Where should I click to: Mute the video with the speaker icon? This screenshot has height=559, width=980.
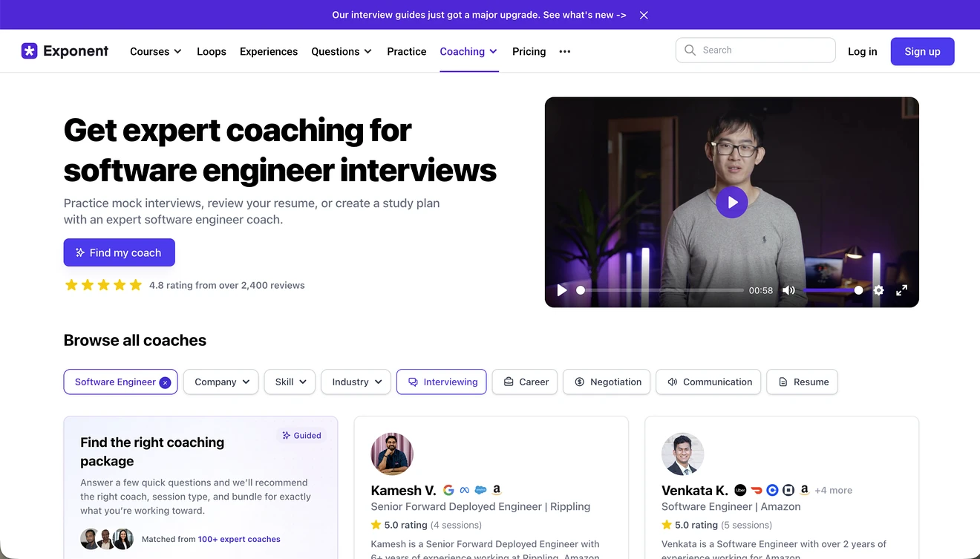coord(788,290)
